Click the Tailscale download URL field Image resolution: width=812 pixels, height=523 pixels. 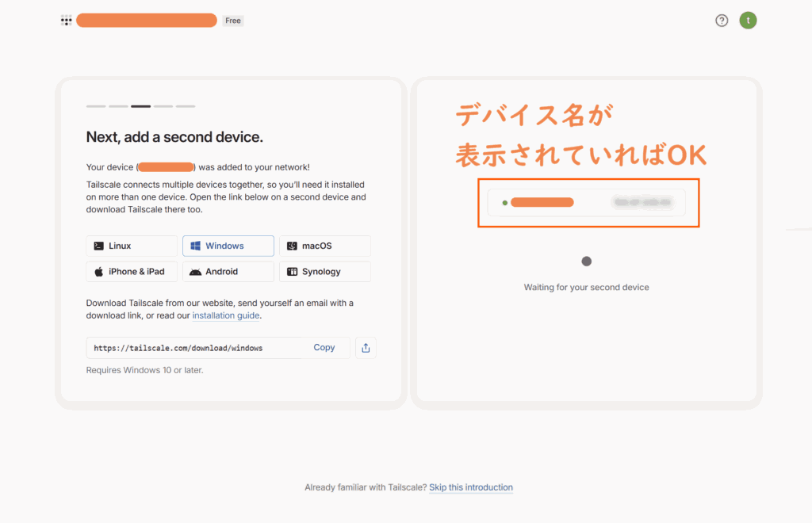193,348
